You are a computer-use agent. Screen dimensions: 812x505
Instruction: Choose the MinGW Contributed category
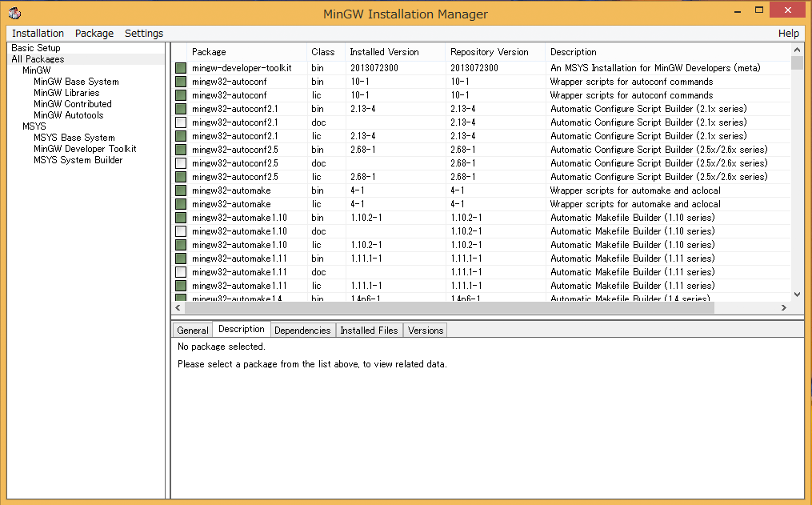[x=73, y=104]
